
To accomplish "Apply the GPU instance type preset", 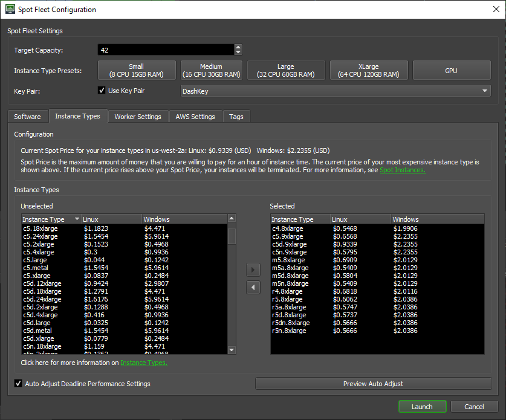I will 451,70.
